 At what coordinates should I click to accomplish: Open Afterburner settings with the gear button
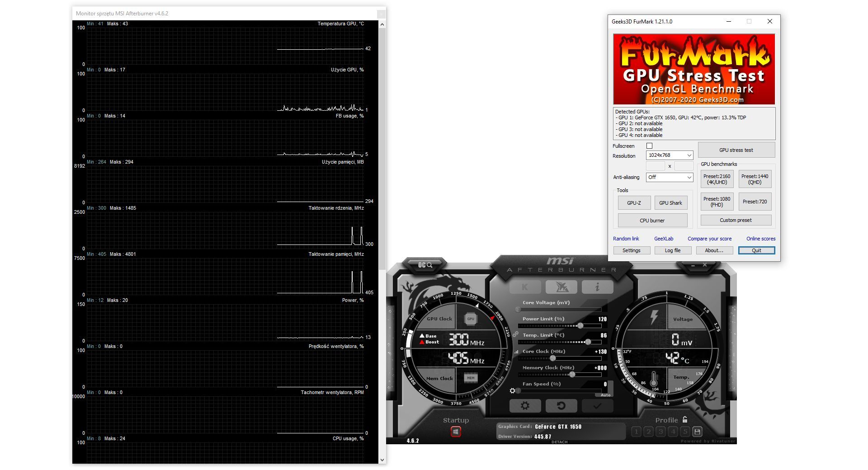pos(525,406)
